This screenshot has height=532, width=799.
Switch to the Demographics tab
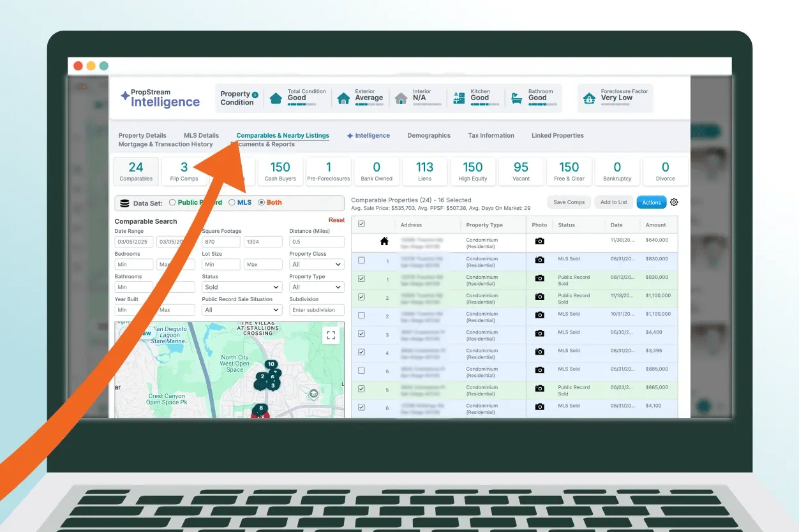428,135
